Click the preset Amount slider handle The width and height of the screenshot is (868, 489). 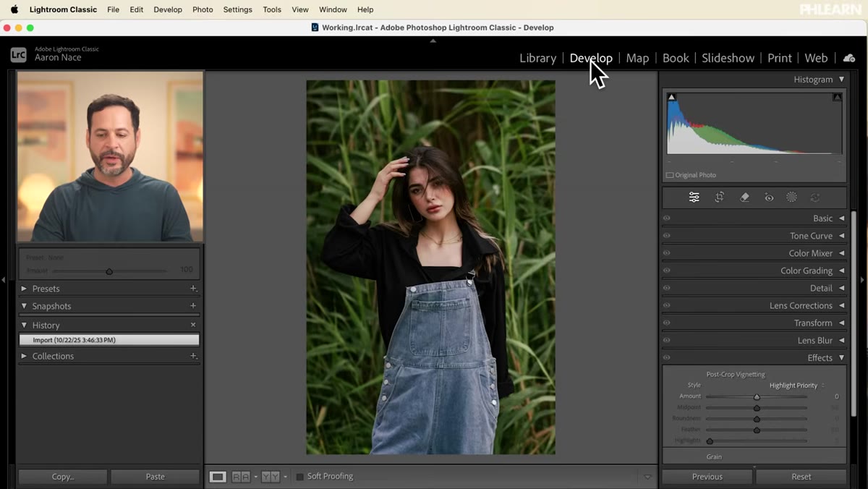click(109, 271)
